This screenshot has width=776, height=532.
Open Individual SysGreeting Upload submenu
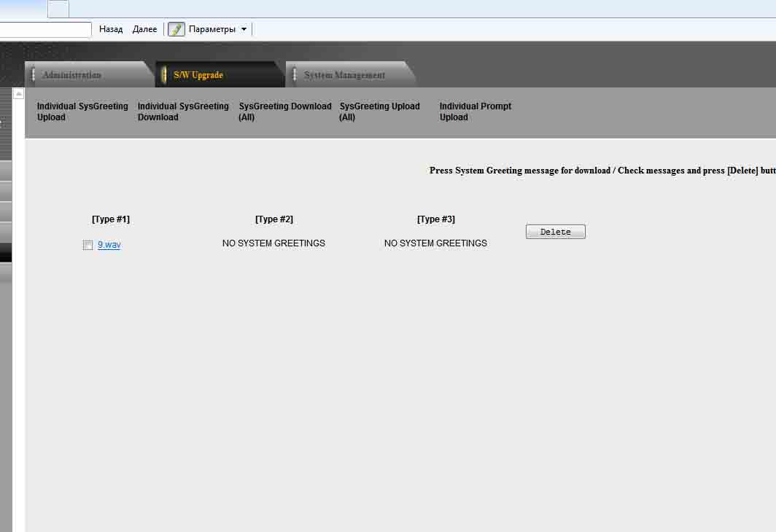[82, 112]
